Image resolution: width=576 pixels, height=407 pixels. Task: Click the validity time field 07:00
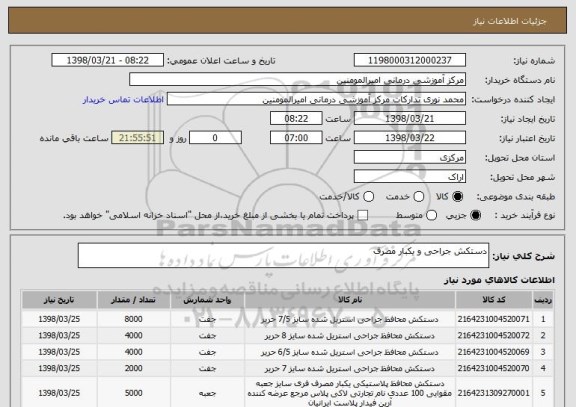(x=296, y=138)
